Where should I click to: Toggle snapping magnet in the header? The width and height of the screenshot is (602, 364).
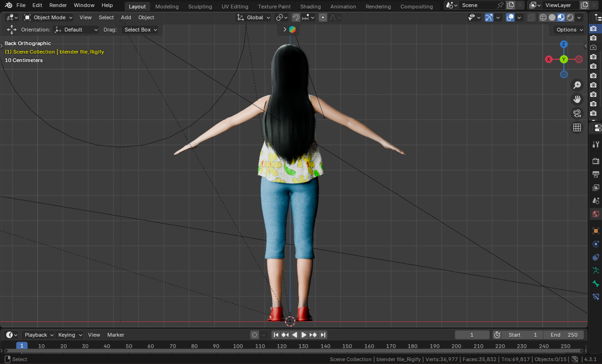point(296,18)
